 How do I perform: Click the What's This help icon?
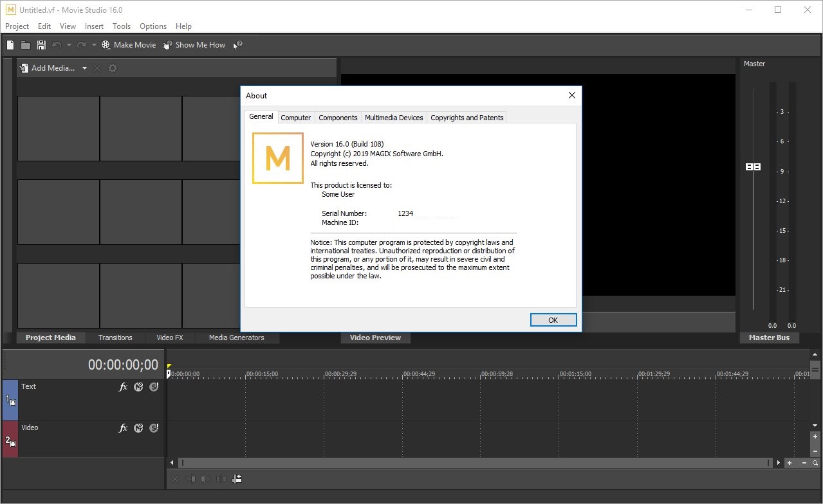point(238,45)
